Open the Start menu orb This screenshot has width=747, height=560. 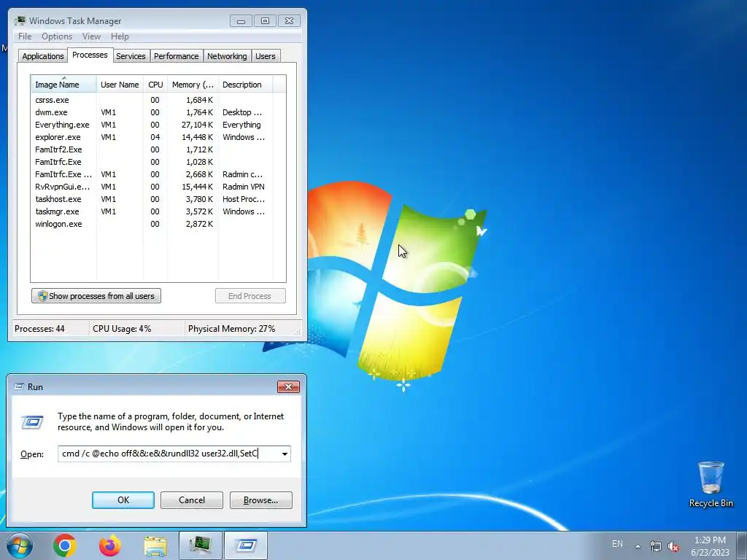tap(19, 545)
